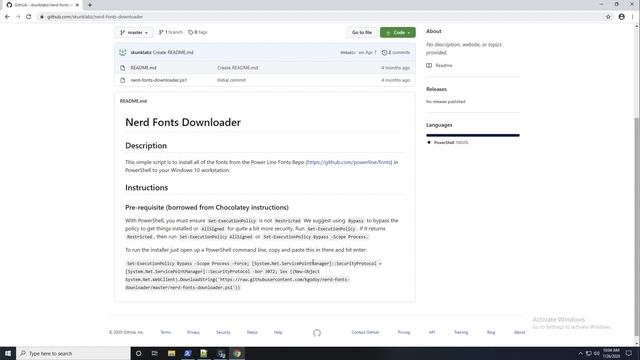Screen dimensions: 640x360
Task: Close the GitHub browser tab
Action: [x=77, y=5]
